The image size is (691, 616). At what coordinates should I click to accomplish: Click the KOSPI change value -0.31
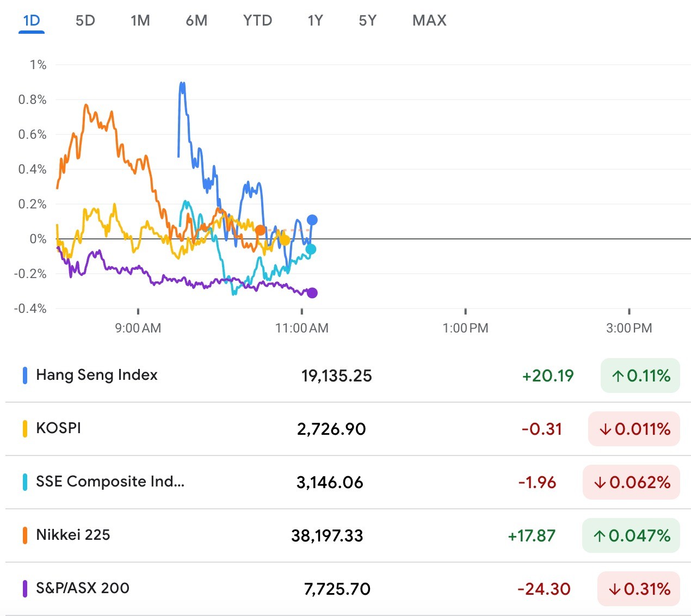[x=542, y=429]
